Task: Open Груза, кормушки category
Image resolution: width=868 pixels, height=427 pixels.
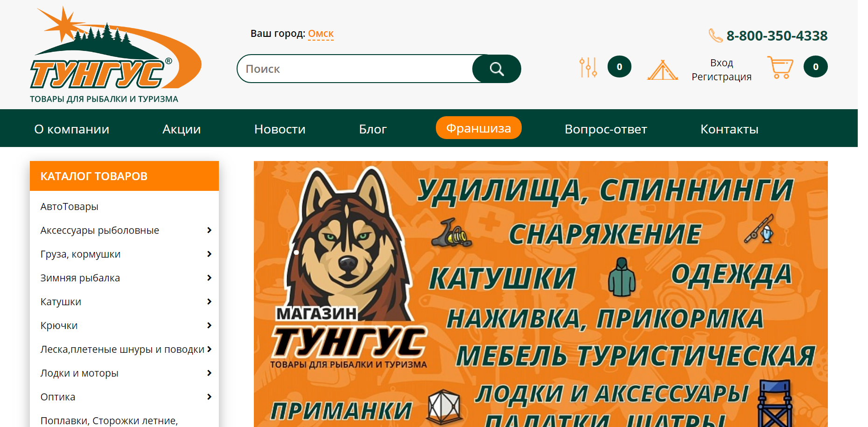Action: pyautogui.click(x=80, y=254)
